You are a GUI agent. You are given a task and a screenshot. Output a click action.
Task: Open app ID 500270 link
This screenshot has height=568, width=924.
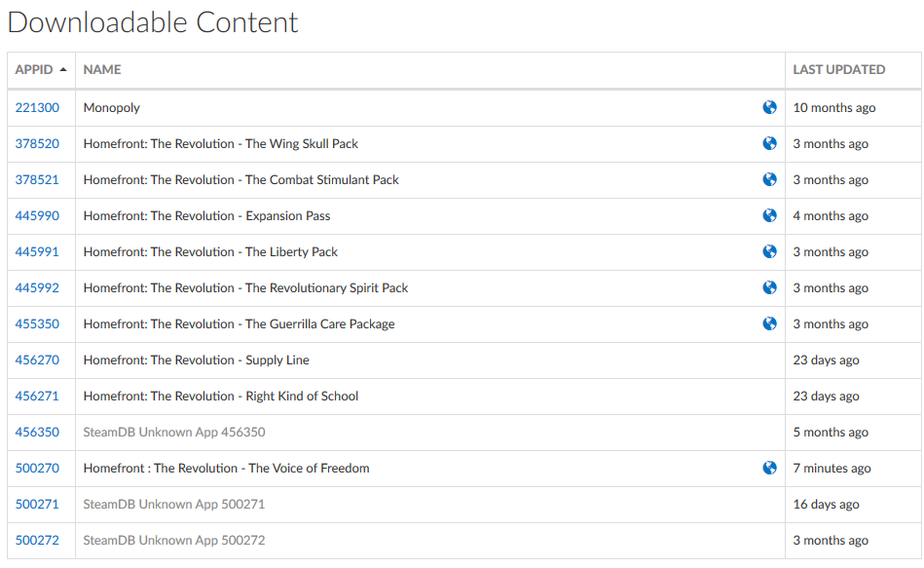[37, 468]
